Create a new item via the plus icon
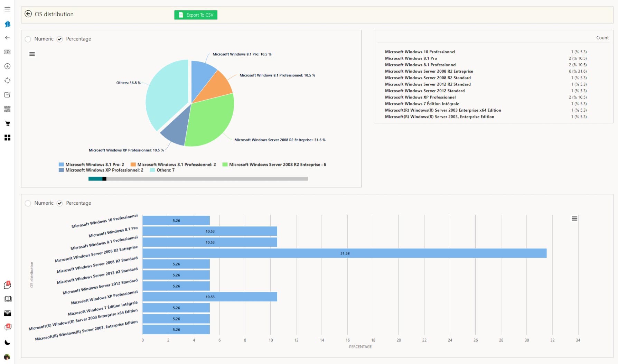Screen dimensions: 618x364 (x=7, y=66)
